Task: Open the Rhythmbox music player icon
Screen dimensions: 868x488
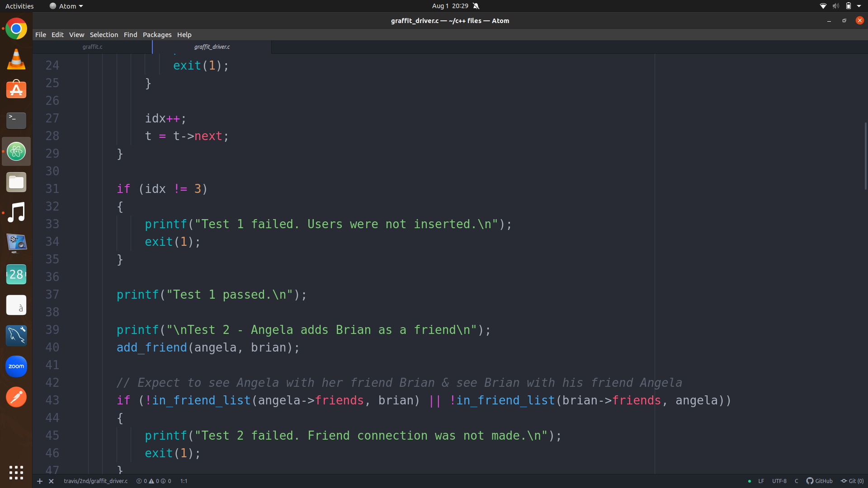Action: point(16,213)
